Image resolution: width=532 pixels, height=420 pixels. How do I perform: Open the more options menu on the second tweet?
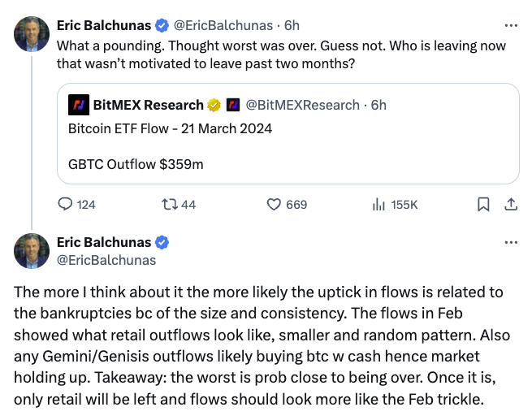(x=510, y=242)
